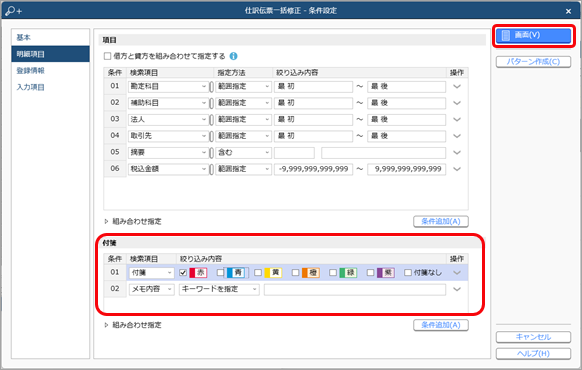Open the operation chevron for the 取引先 row
Screen dimensions: 582x370
(457, 136)
